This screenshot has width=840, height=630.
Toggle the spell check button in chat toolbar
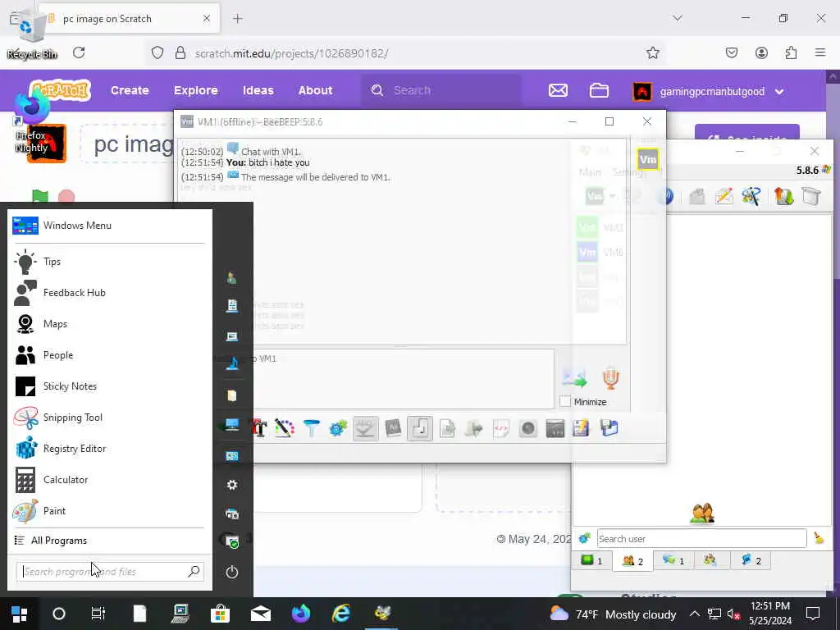pyautogui.click(x=365, y=428)
